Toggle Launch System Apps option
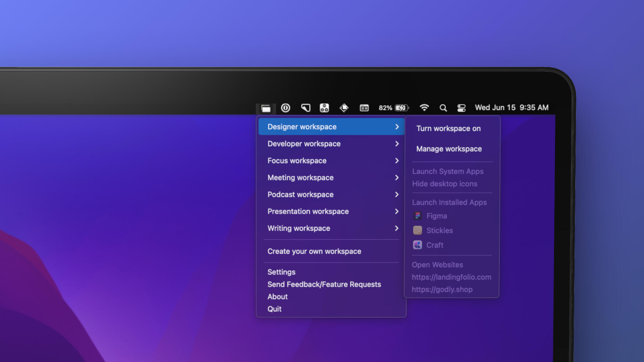Image resolution: width=644 pixels, height=362 pixels. [x=448, y=172]
